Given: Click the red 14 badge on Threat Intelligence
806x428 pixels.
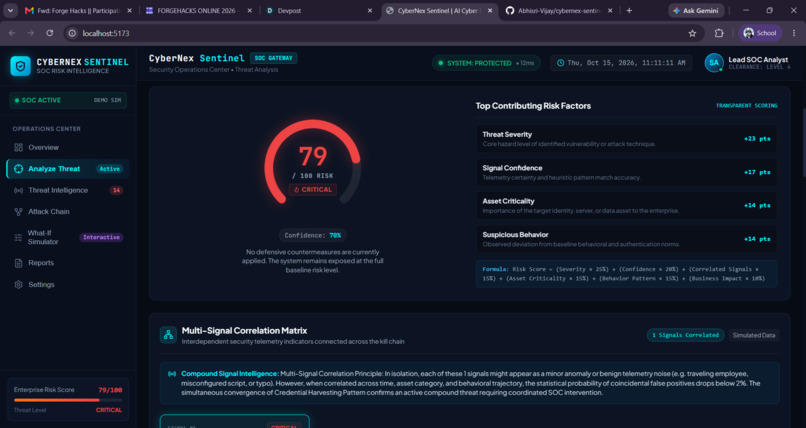Looking at the screenshot, I should click(116, 190).
